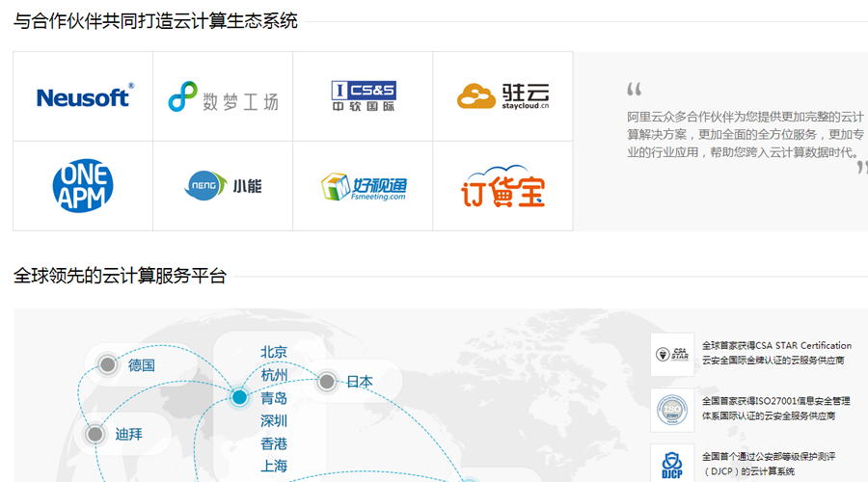Select 青岛 in the city list
This screenshot has width=868, height=482.
point(274,398)
